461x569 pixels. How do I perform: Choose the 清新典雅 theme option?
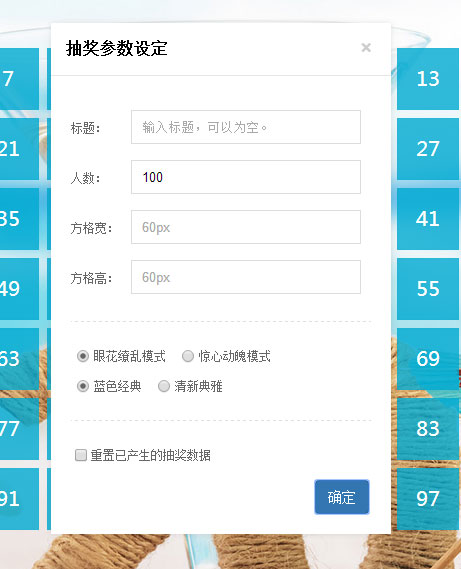pos(164,386)
